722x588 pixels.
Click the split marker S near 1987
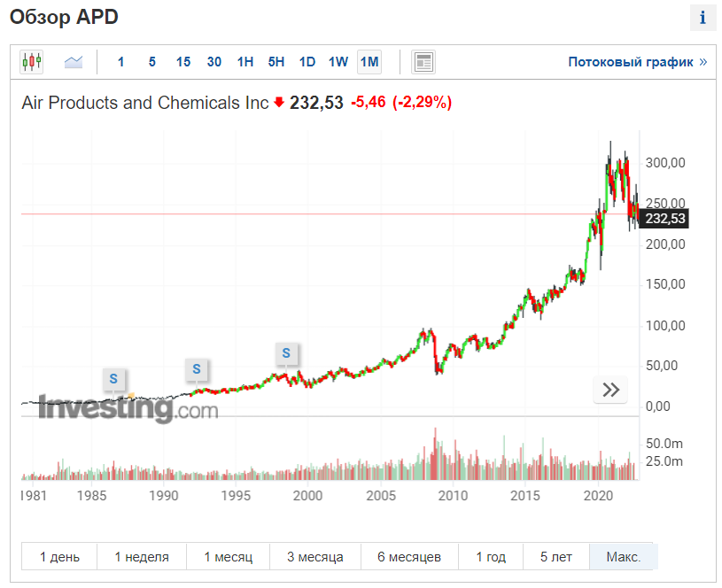pos(113,379)
